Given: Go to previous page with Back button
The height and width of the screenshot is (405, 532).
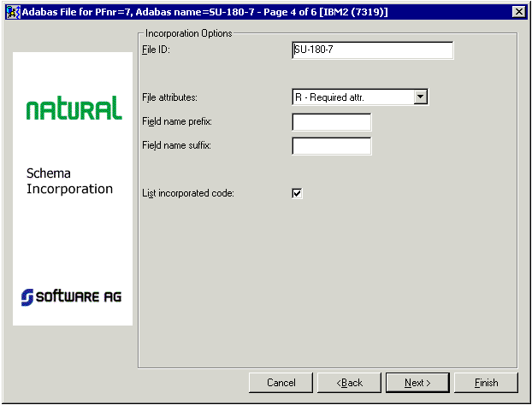Looking at the screenshot, I should tap(349, 382).
